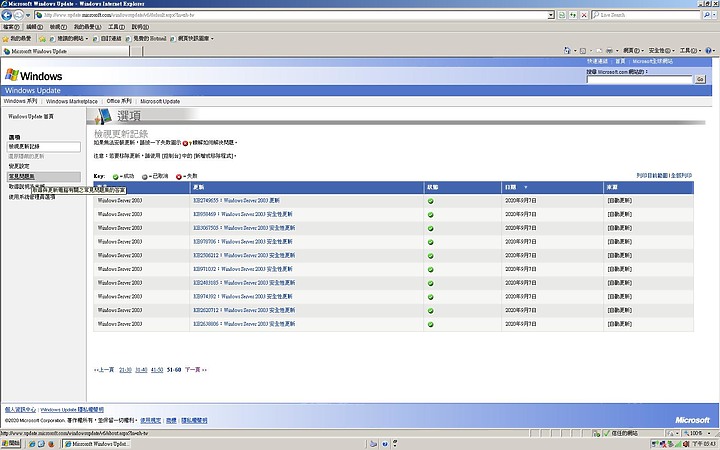Open the 說明(H) menu
The height and width of the screenshot is (450, 720).
coord(140,27)
